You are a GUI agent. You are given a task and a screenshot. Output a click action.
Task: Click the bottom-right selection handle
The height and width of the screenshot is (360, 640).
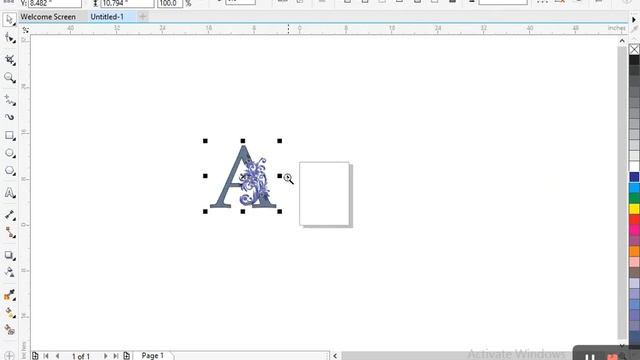[x=280, y=211]
